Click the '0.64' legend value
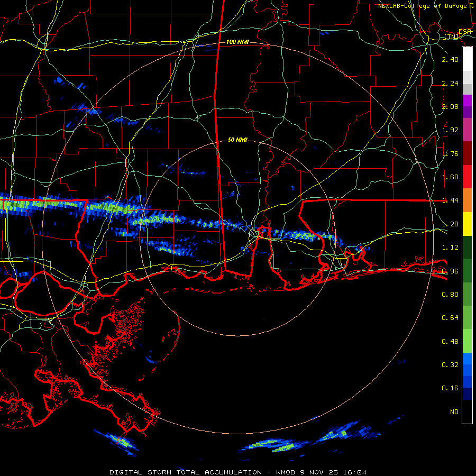The image size is (476, 476). point(450,318)
